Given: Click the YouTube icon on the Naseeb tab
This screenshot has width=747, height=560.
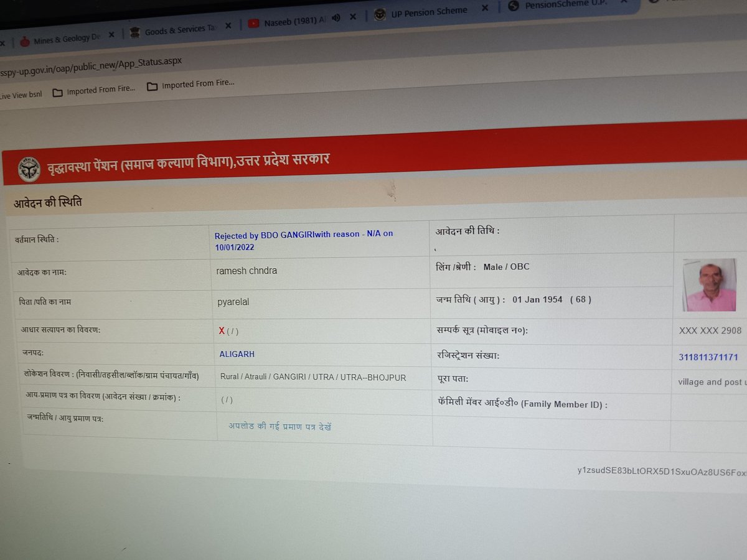Looking at the screenshot, I should click(253, 24).
